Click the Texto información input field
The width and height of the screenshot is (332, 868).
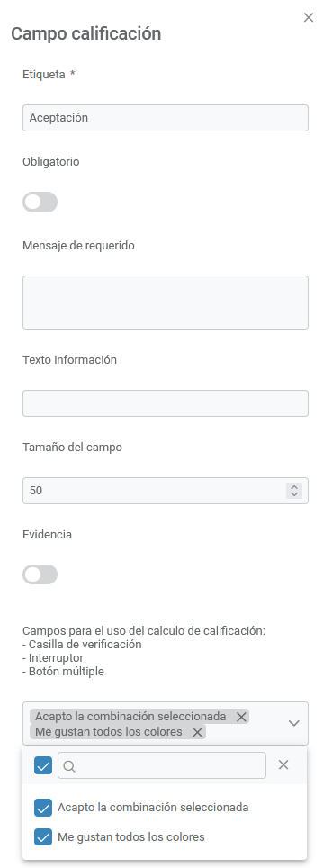click(x=166, y=403)
